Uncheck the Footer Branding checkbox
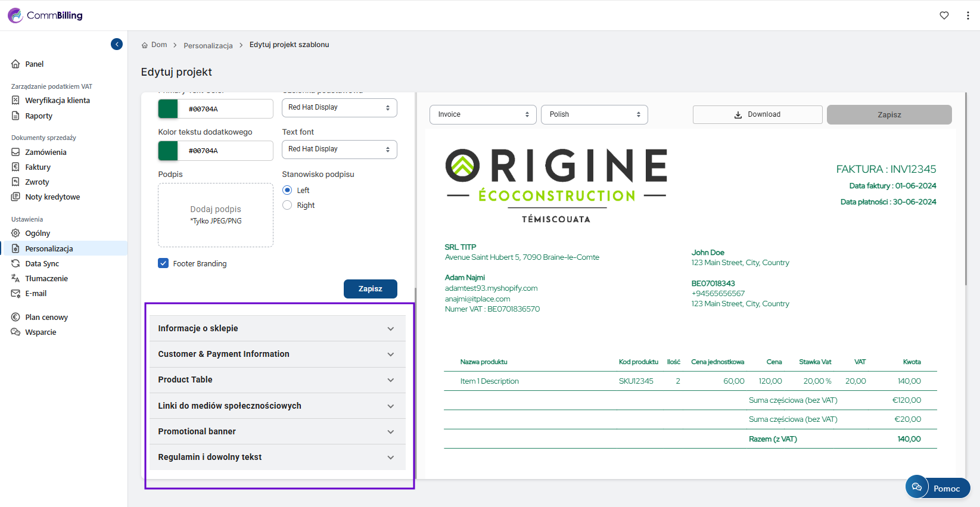This screenshot has width=980, height=507. pos(163,263)
